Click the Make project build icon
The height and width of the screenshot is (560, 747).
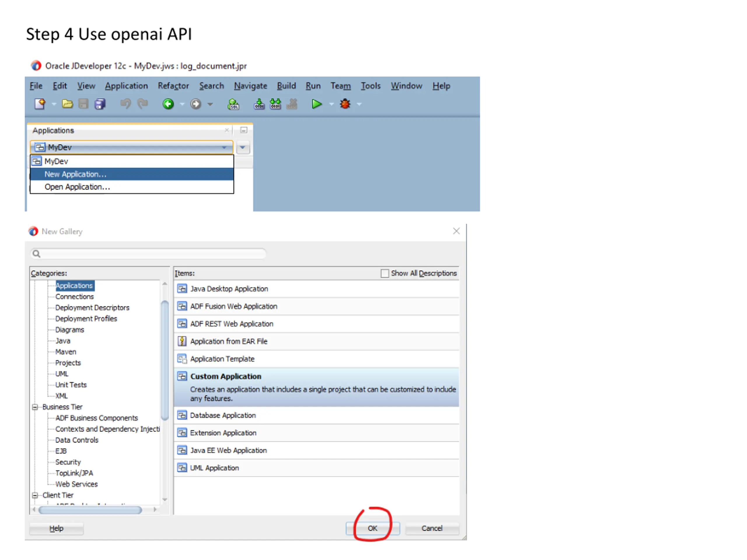259,104
